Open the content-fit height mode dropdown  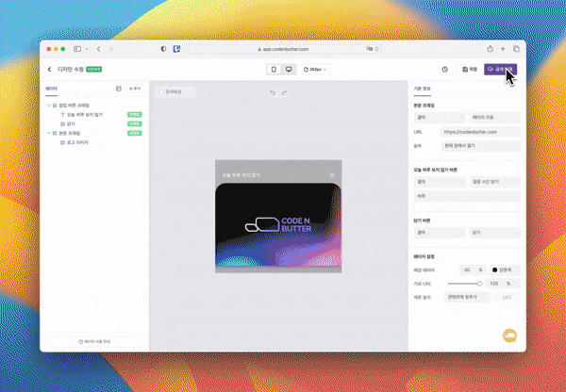point(467,297)
